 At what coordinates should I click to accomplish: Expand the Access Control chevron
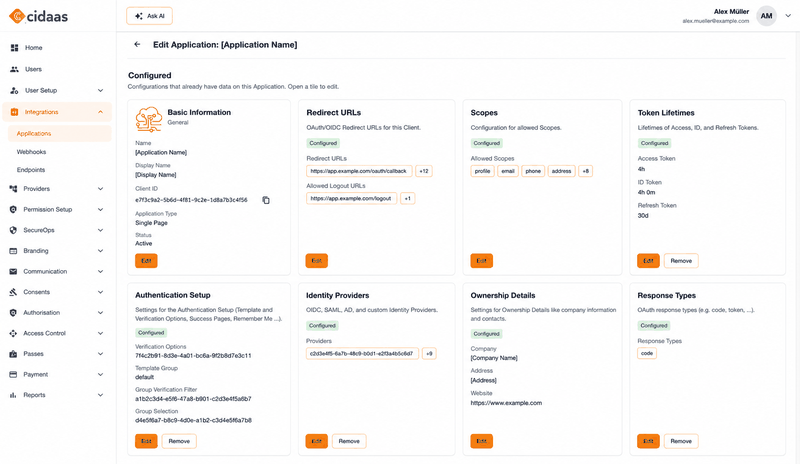(x=101, y=333)
